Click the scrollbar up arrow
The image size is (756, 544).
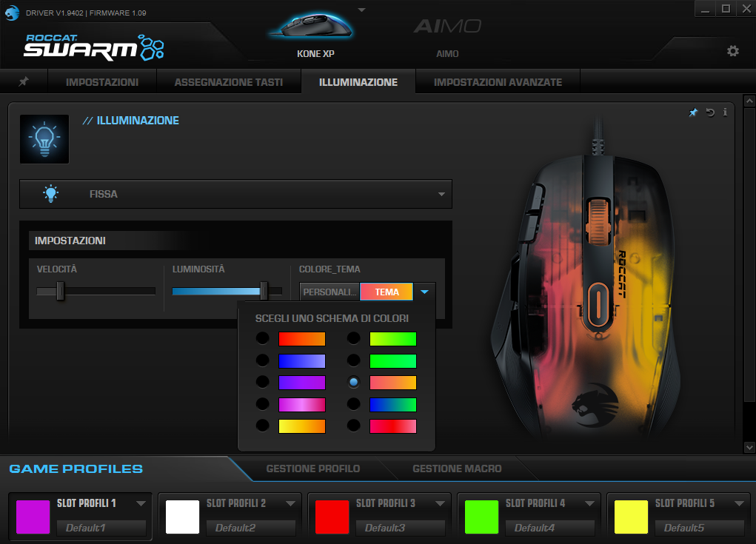click(x=749, y=101)
